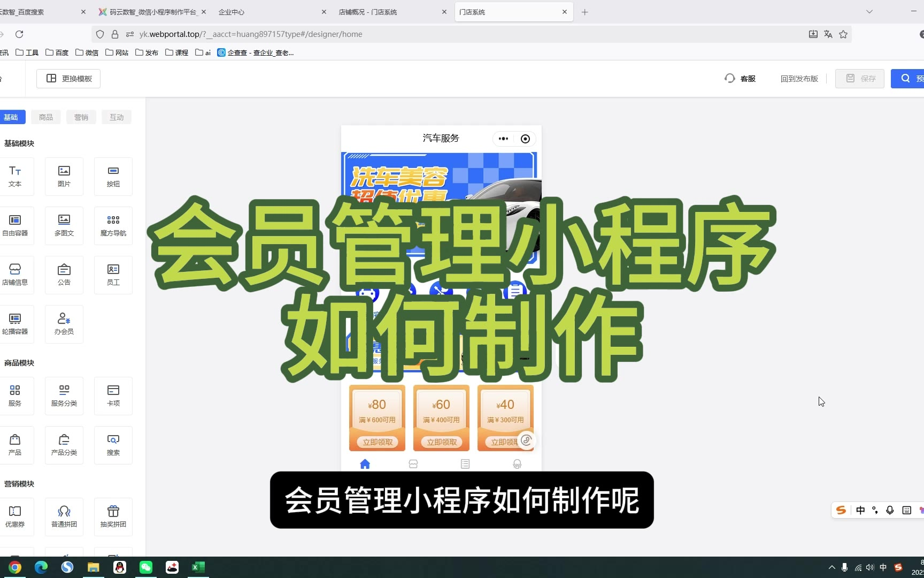
Task: Contact 客服 support from the top bar
Action: (741, 79)
